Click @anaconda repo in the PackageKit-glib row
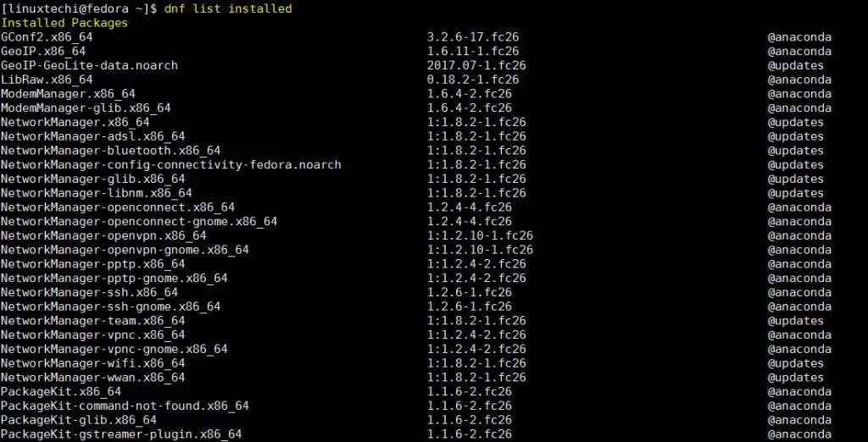 point(799,421)
